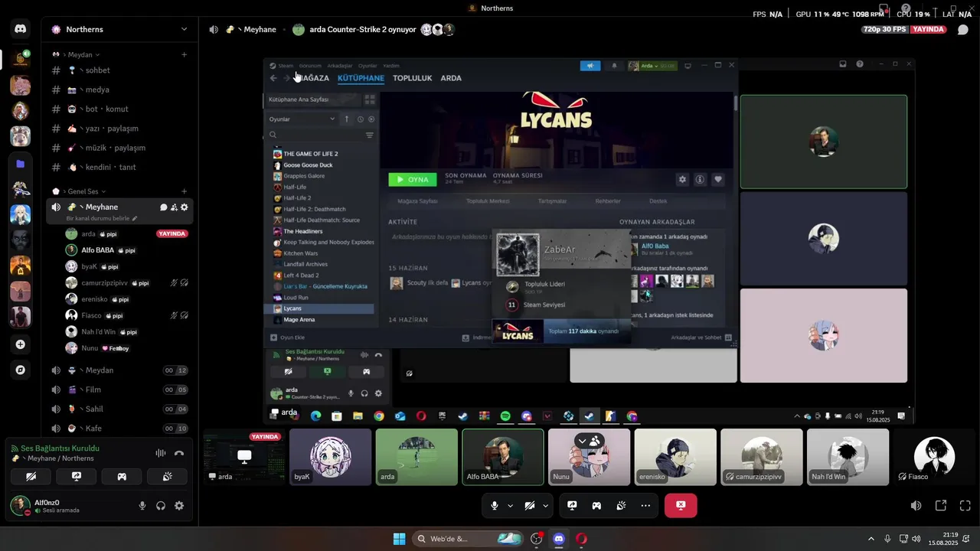This screenshot has width=980, height=551.
Task: Open chat icon on Meyhane channel row
Action: (x=163, y=207)
